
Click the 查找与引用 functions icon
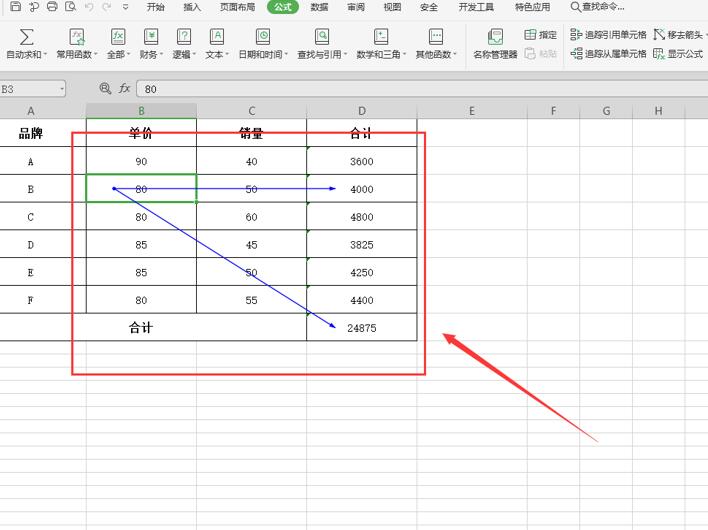click(x=322, y=37)
